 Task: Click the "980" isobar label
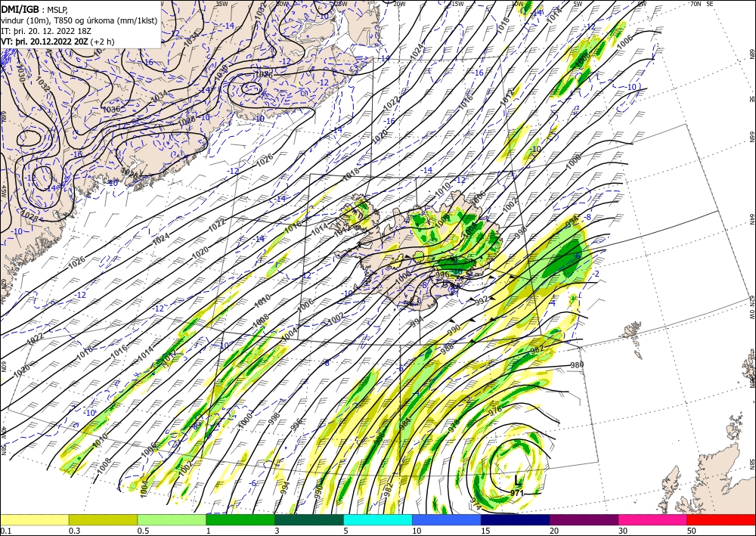pos(577,365)
